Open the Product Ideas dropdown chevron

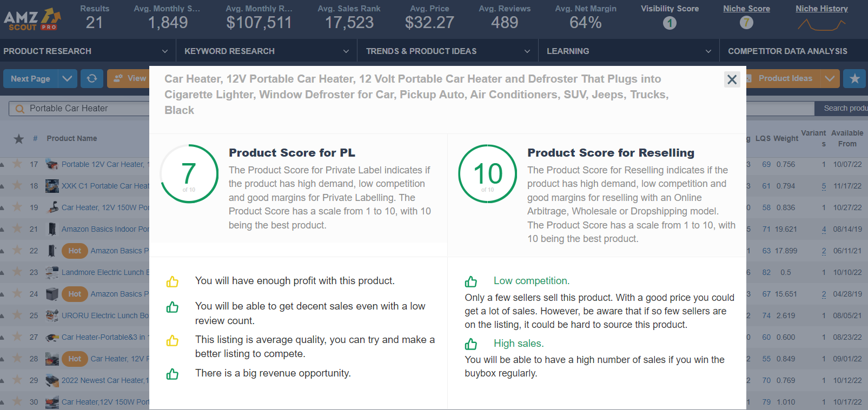[x=829, y=78]
